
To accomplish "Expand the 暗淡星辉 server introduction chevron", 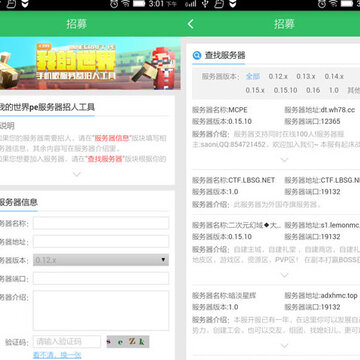I will tap(284, 346).
